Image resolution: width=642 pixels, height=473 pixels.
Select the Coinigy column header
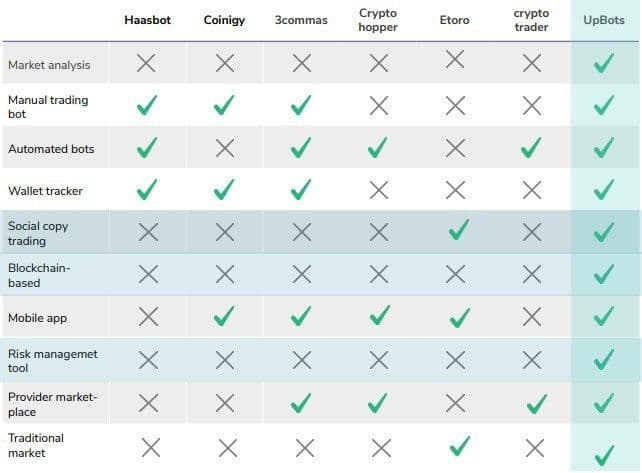224,20
